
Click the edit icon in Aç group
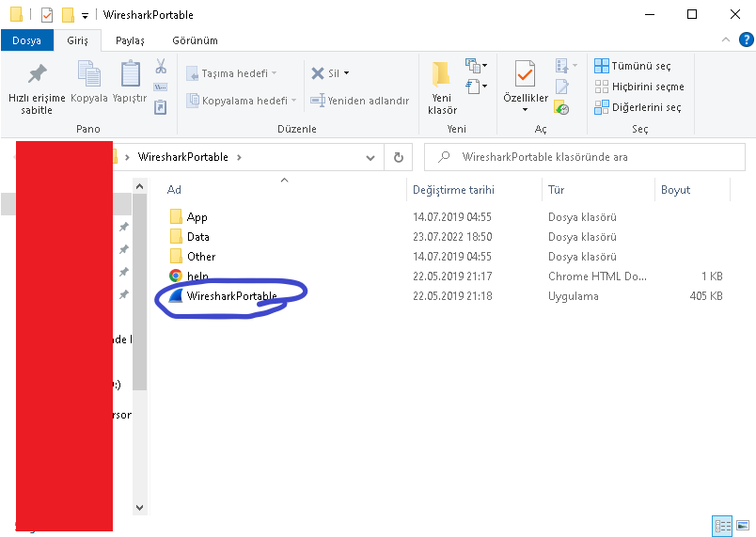[x=562, y=87]
